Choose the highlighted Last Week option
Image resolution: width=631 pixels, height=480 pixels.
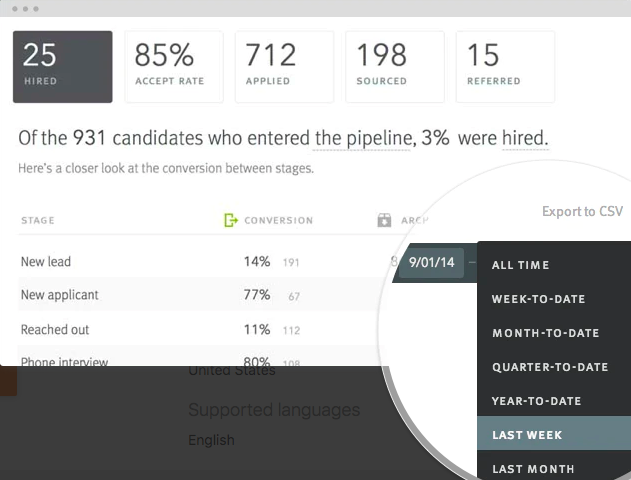pos(526,435)
